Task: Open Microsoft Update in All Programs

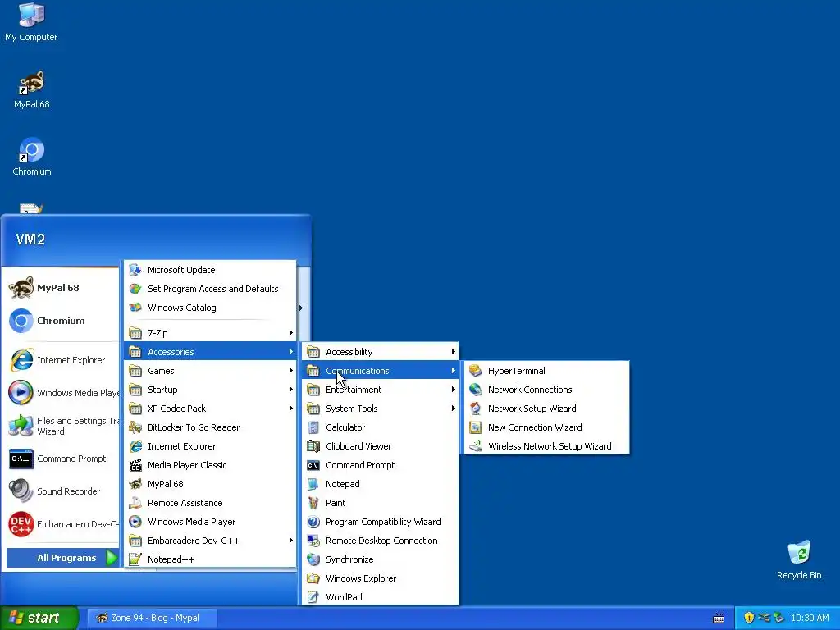Action: (210, 269)
